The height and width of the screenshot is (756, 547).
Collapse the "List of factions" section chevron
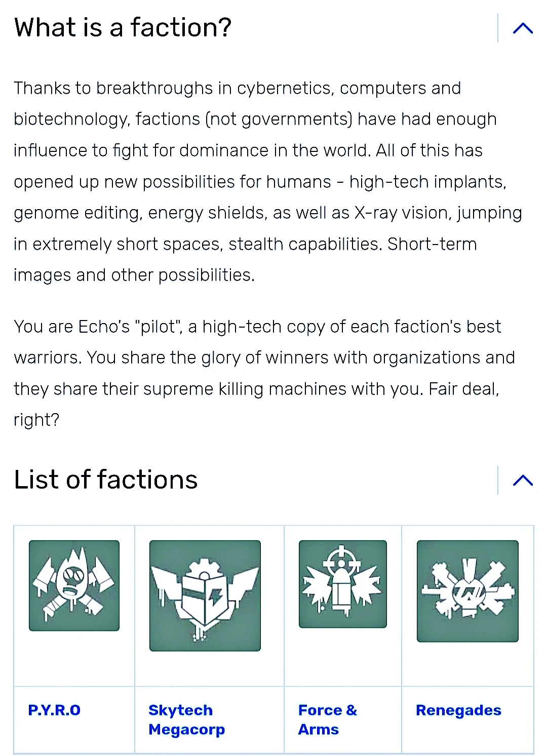point(523,480)
